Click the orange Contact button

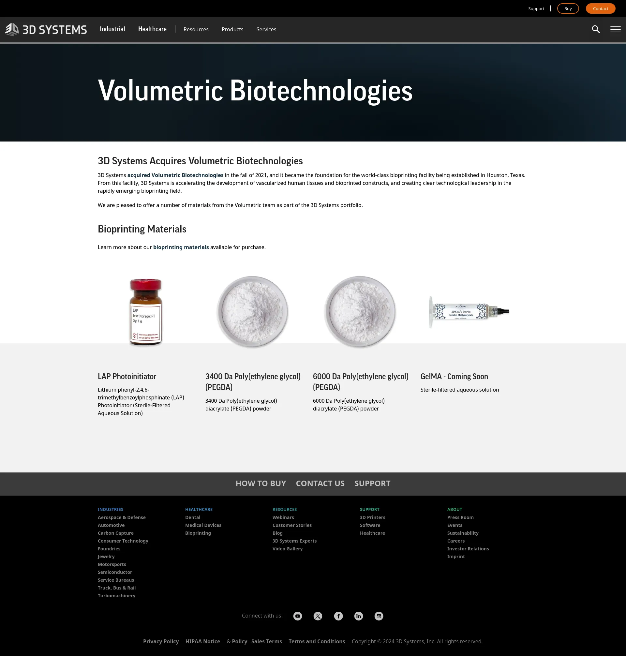click(600, 8)
